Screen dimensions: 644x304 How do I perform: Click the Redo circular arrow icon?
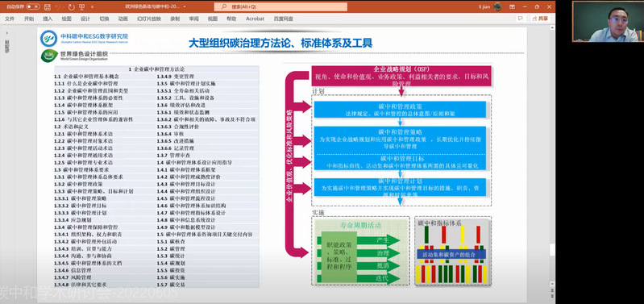72,7
